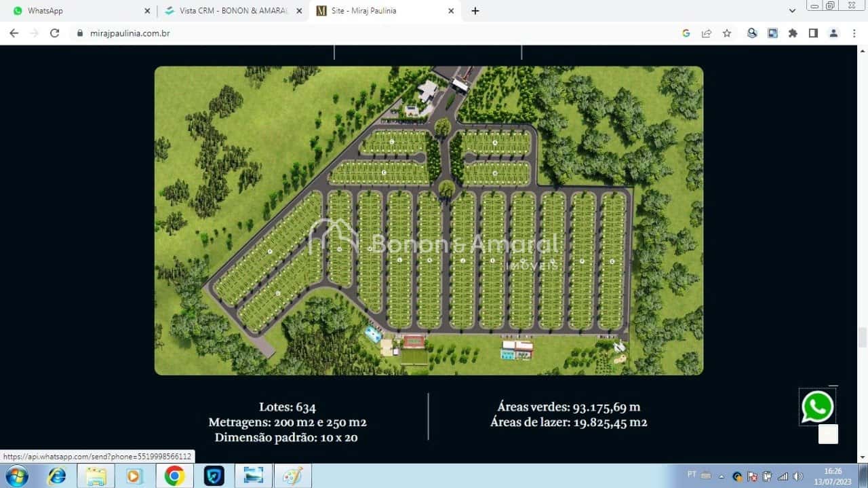Open the volume speaker tray icon
The image size is (868, 488).
(x=798, y=476)
